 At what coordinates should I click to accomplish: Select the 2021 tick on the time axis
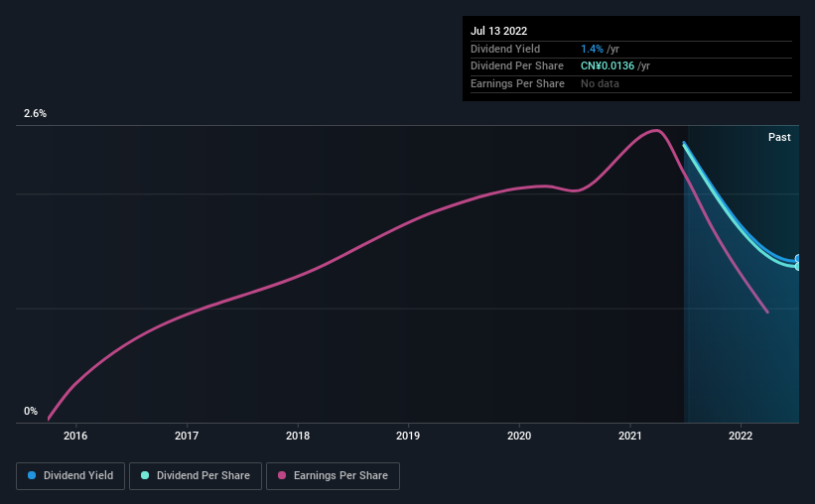[630, 436]
